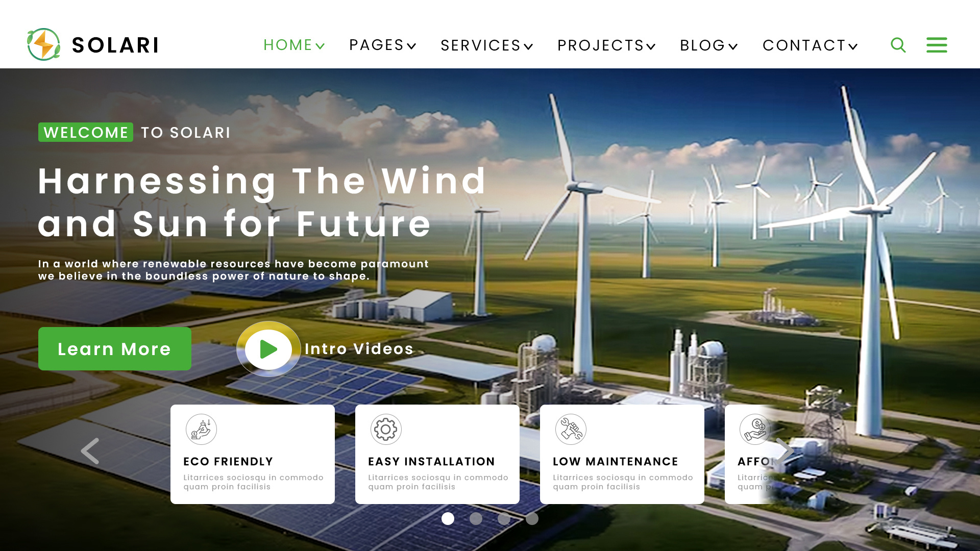Expand the Services dropdown menu
This screenshot has width=980, height=551.
pyautogui.click(x=486, y=45)
